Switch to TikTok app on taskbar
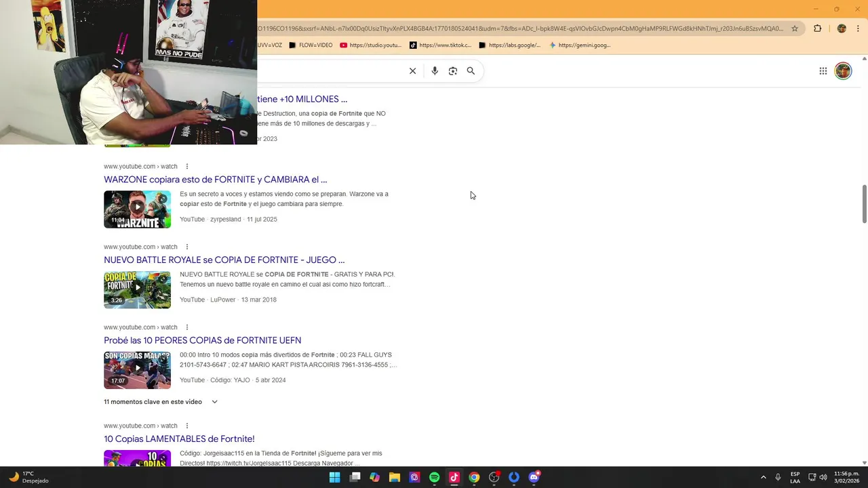The height and width of the screenshot is (488, 868). coord(454,477)
